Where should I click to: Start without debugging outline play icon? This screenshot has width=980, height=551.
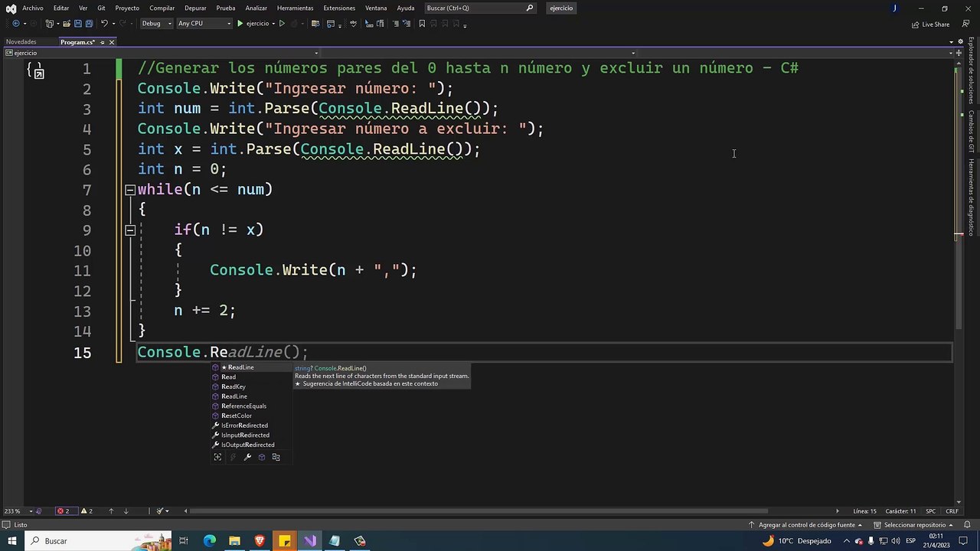tap(282, 24)
